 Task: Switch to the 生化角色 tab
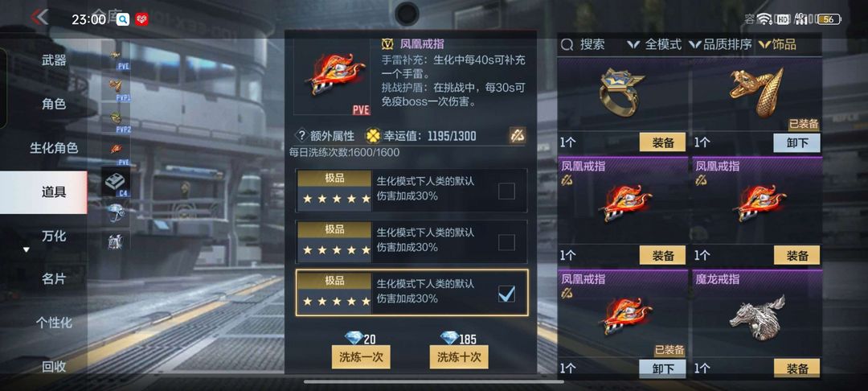point(54,148)
